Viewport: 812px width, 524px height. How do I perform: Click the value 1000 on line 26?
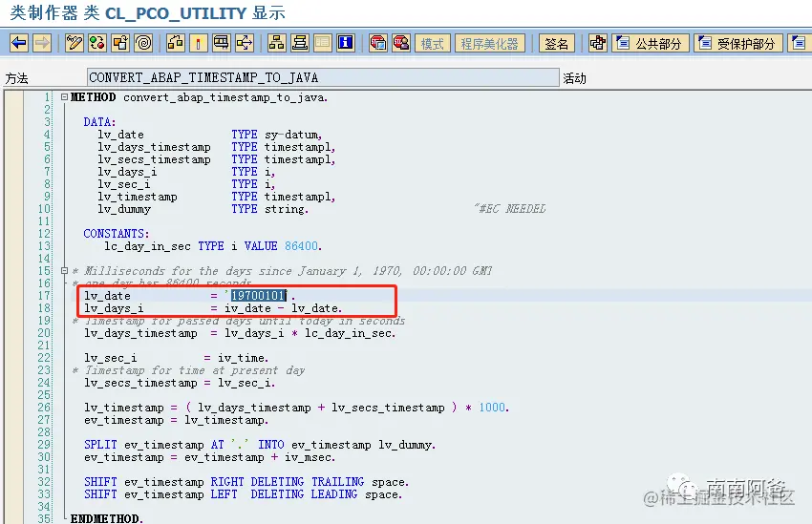pos(491,408)
